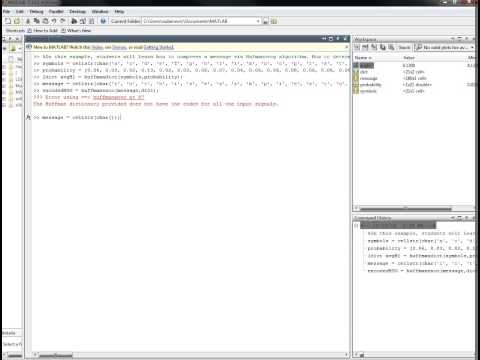The width and height of the screenshot is (480, 360).
Task: Click the Help question-mark toolbar icon
Action: (103, 21)
